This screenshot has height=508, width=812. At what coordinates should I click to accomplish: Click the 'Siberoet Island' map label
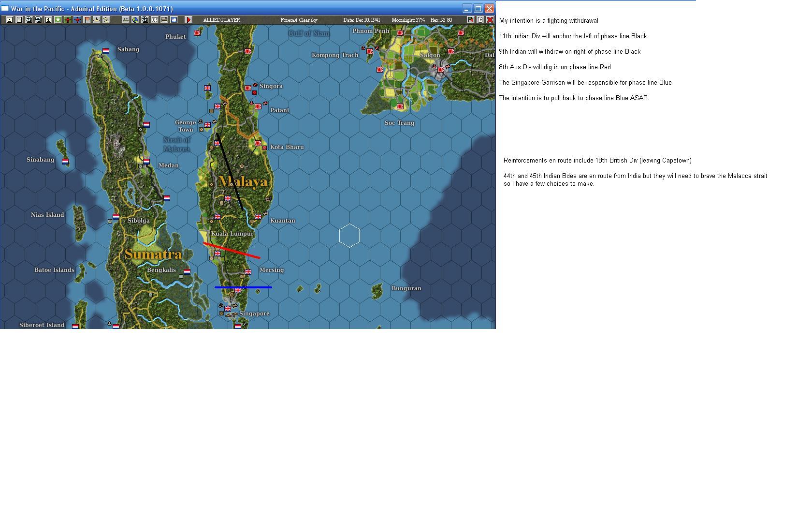pos(42,325)
